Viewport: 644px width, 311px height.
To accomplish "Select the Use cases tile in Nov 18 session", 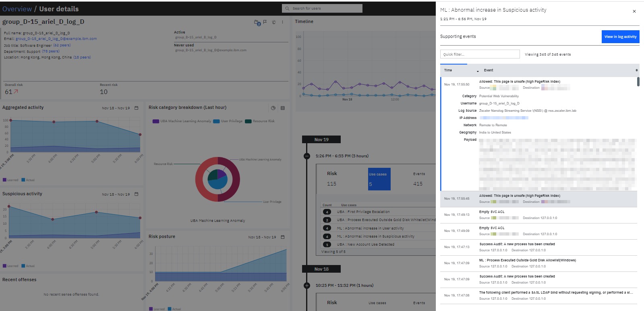I will coord(377,303).
